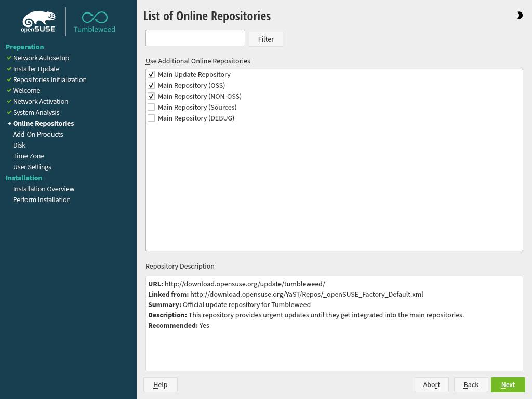Click 'Network Autosetup' in the sidebar
The image size is (532, 399).
(41, 58)
